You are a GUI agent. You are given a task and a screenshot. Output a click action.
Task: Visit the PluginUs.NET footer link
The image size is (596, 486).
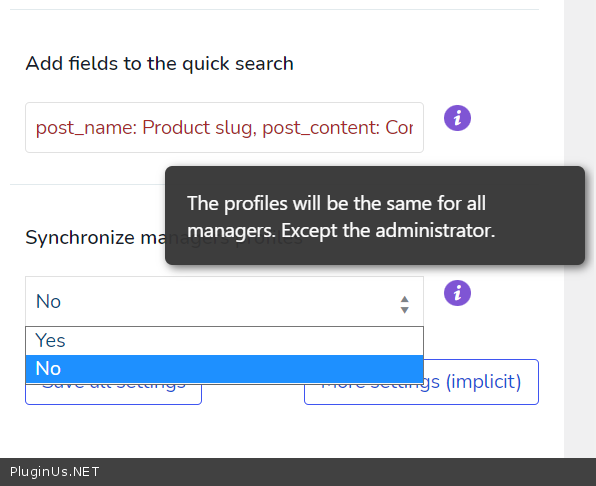(x=54, y=472)
